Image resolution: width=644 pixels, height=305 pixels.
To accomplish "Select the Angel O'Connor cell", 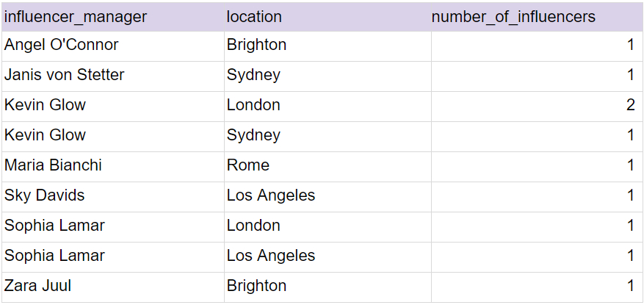I will [x=62, y=45].
